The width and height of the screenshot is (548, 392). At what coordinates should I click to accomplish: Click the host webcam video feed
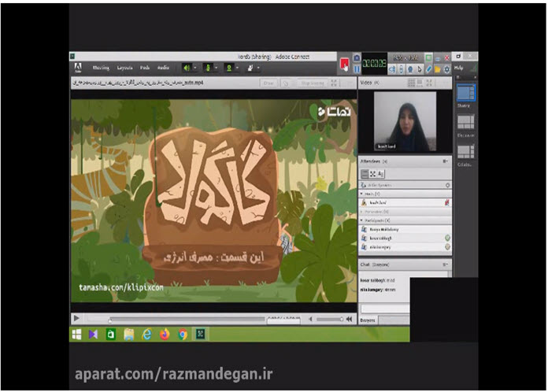[405, 121]
